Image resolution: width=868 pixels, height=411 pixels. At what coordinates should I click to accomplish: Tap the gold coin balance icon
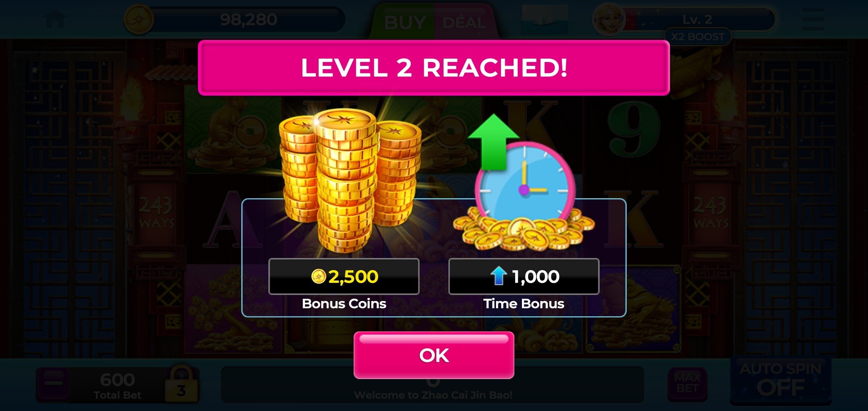tap(139, 19)
